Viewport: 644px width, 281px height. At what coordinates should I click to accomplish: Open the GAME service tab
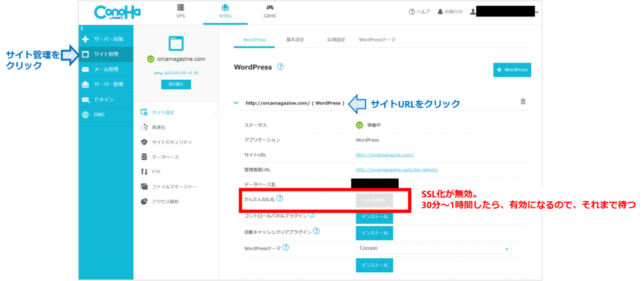click(x=269, y=11)
